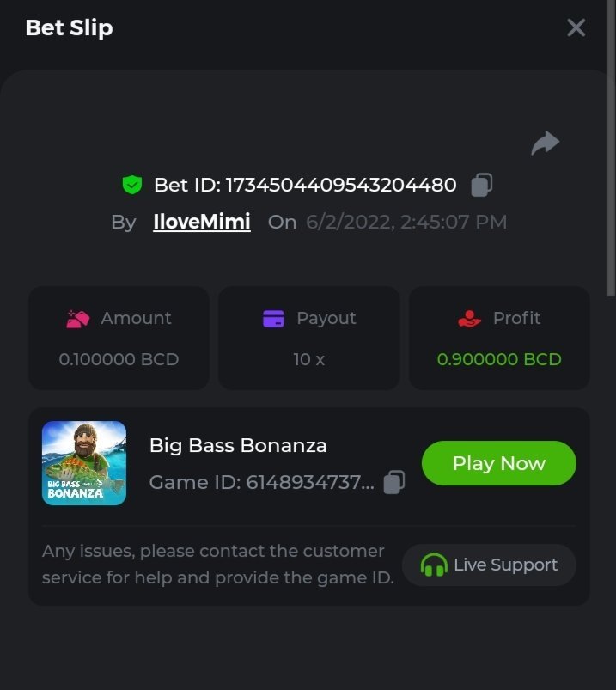
Task: Copy the Bet ID number
Action: (x=482, y=185)
